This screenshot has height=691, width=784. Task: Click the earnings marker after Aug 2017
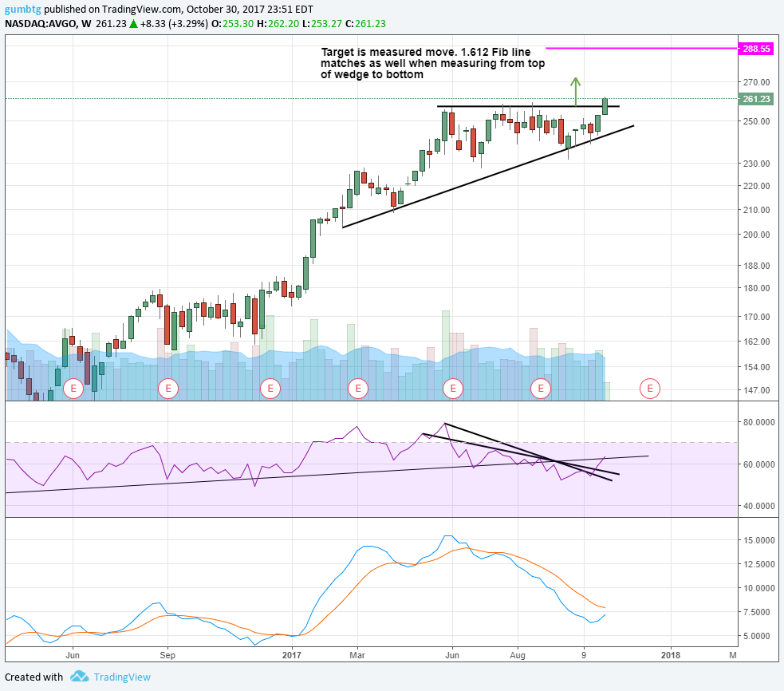[541, 389]
